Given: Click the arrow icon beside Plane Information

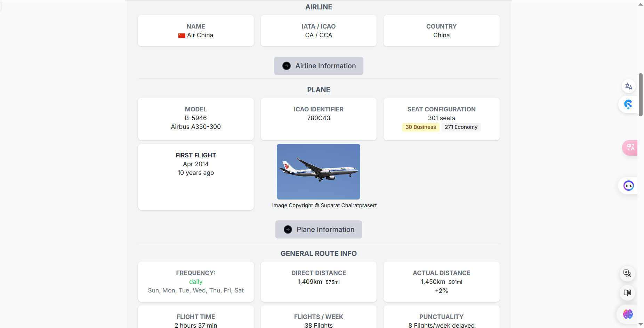Looking at the screenshot, I should [x=288, y=229].
